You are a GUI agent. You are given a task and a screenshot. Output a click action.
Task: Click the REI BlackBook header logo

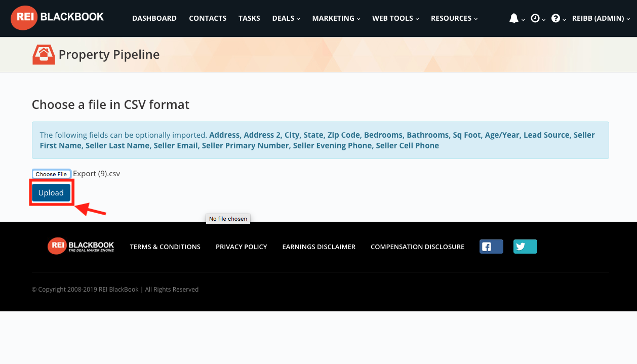coord(57,18)
